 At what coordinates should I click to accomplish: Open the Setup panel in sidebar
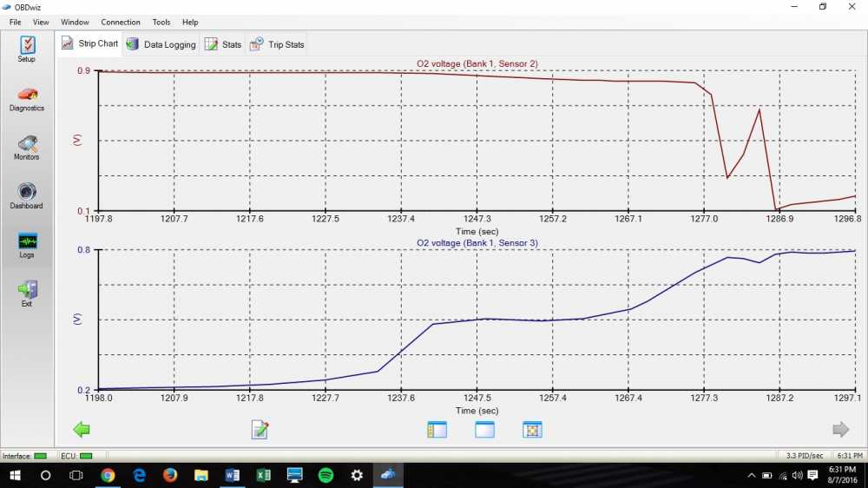click(27, 48)
